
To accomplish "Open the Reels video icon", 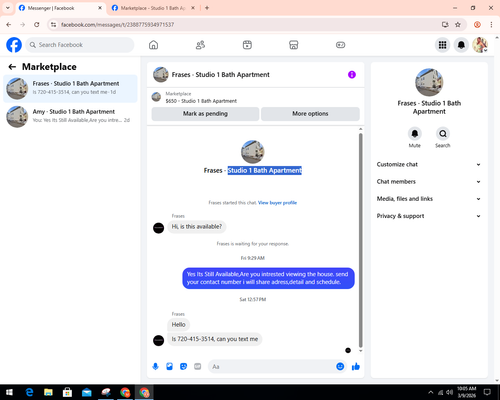I will click(x=247, y=45).
